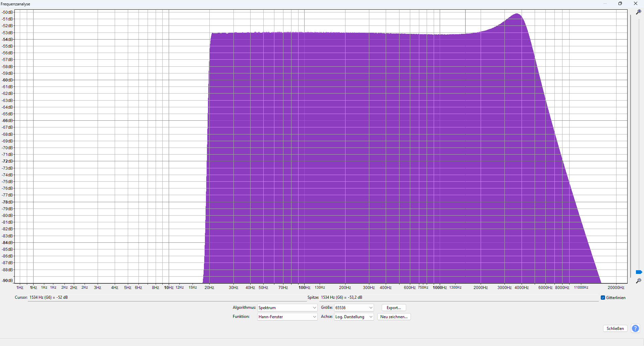
Task: Click the spectrum peak near 4000Hz
Action: click(x=517, y=14)
